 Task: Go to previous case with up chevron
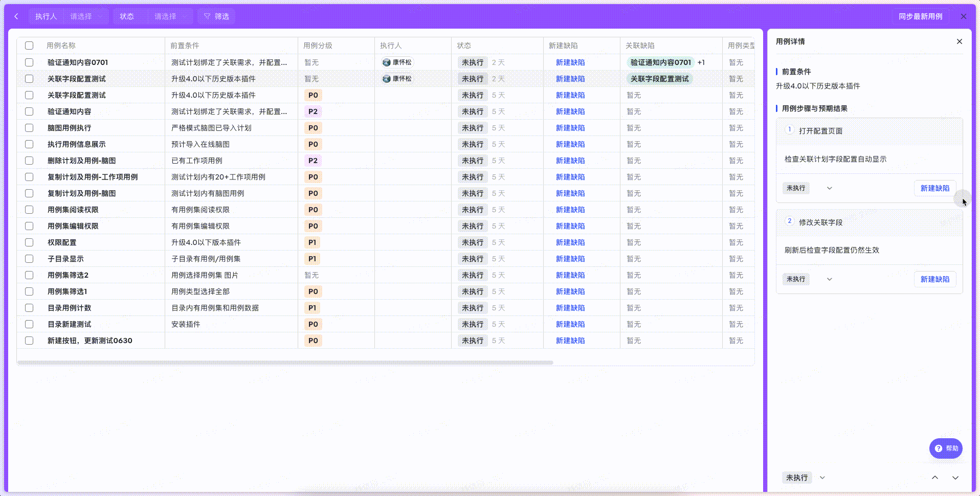[935, 478]
